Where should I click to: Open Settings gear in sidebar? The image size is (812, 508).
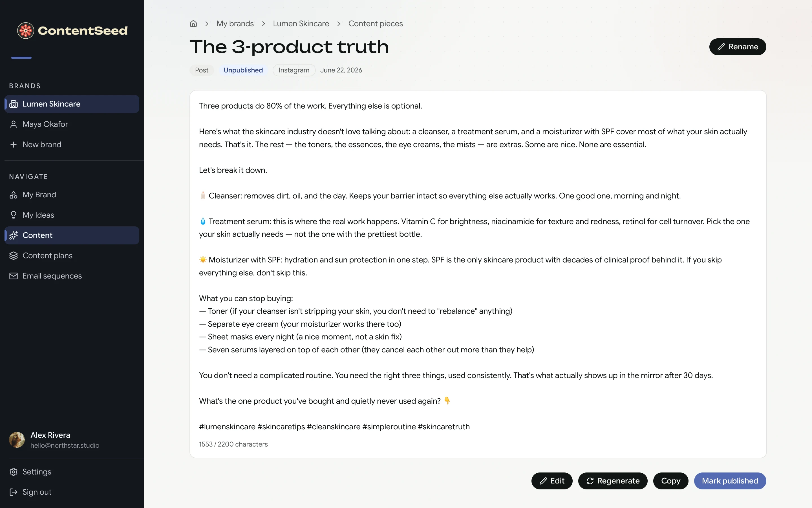tap(72, 472)
